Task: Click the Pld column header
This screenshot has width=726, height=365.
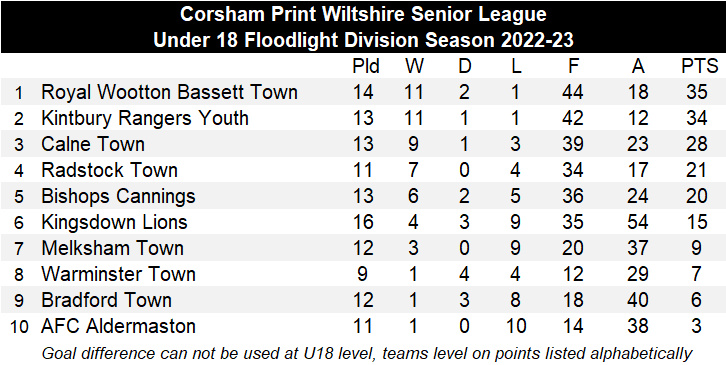Action: point(366,66)
